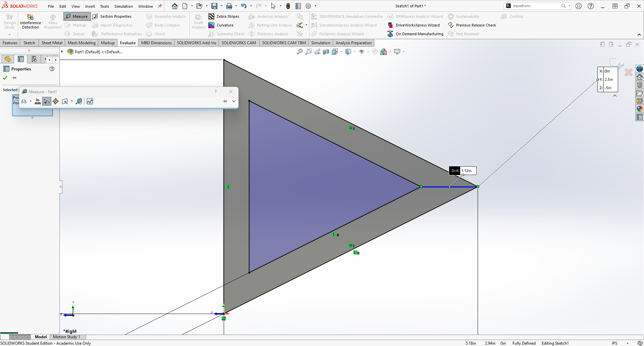Expand Part1 flyout design tree
Viewport: 644px width, 346px height.
click(x=62, y=52)
